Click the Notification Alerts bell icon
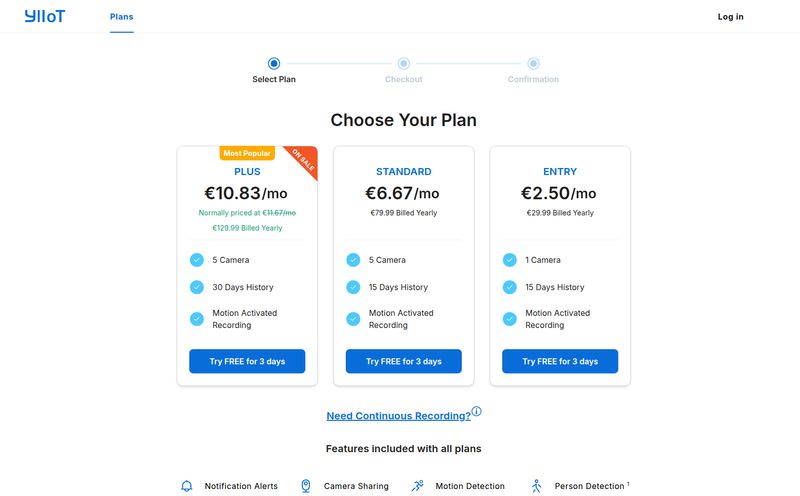 point(187,486)
